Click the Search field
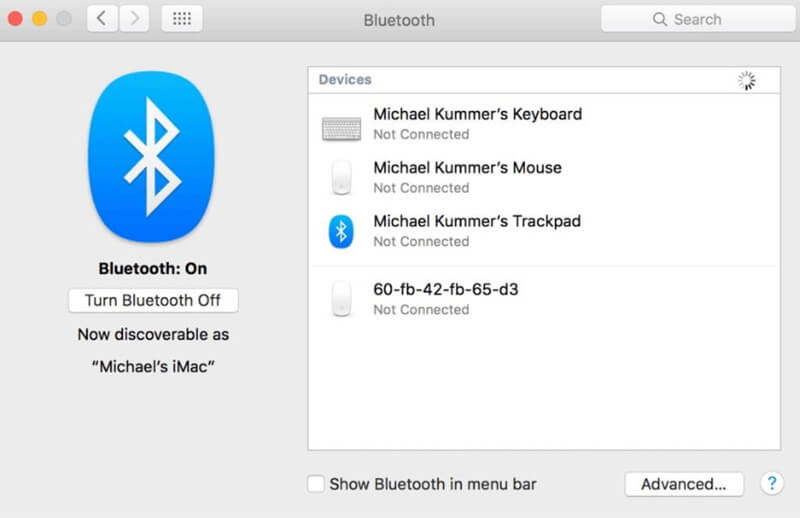This screenshot has height=518, width=800. click(x=698, y=19)
